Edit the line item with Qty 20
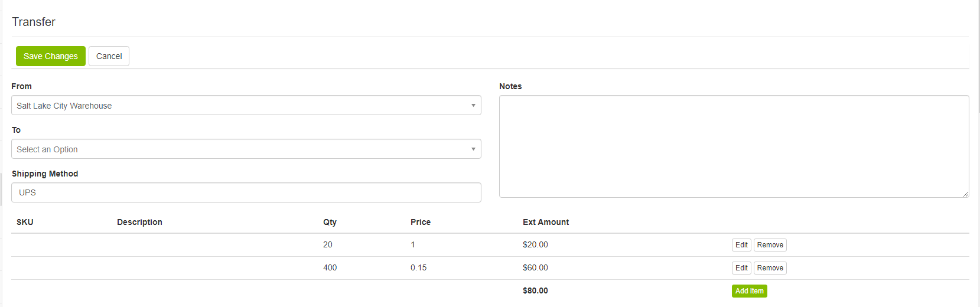 pyautogui.click(x=741, y=245)
